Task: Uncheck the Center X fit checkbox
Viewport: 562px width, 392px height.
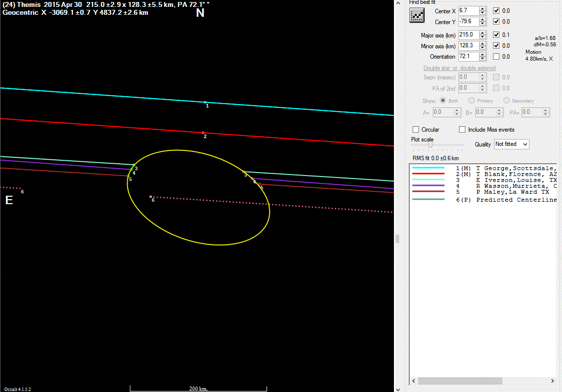Action: click(x=496, y=10)
